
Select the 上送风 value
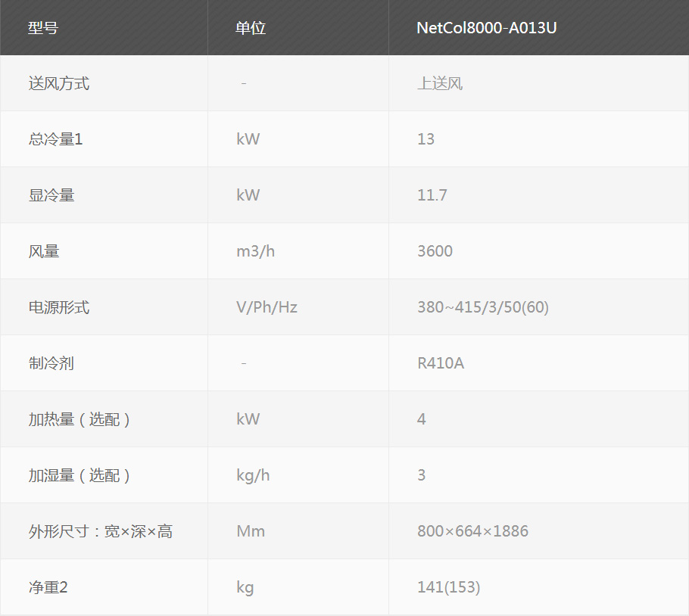[x=440, y=83]
